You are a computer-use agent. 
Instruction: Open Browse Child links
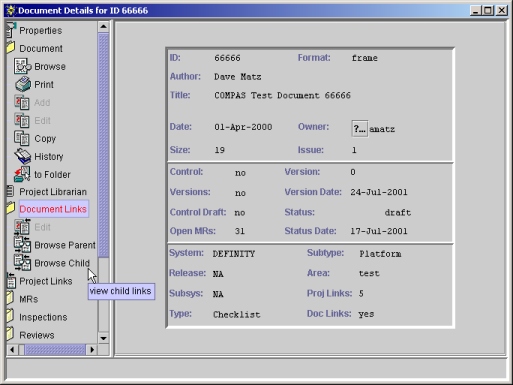tap(62, 263)
